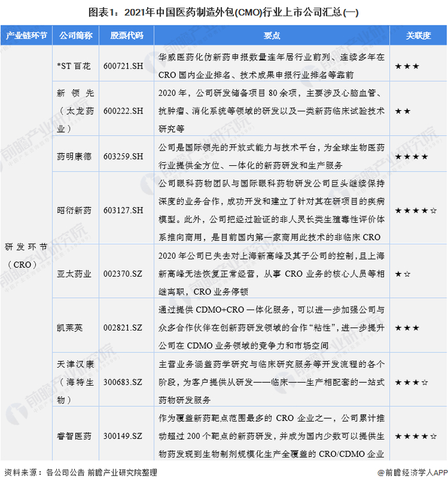Click stock code 600222.SH
448x485 pixels.
[124, 111]
